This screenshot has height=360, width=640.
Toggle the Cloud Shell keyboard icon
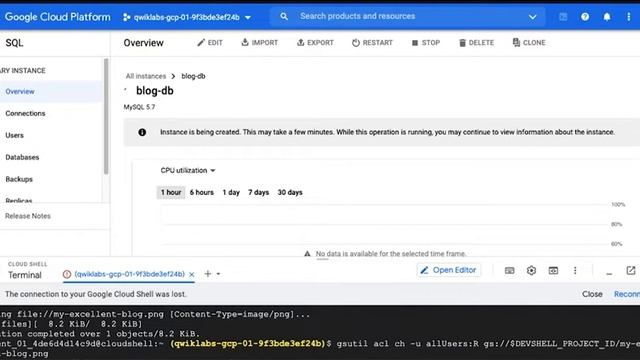(x=509, y=271)
